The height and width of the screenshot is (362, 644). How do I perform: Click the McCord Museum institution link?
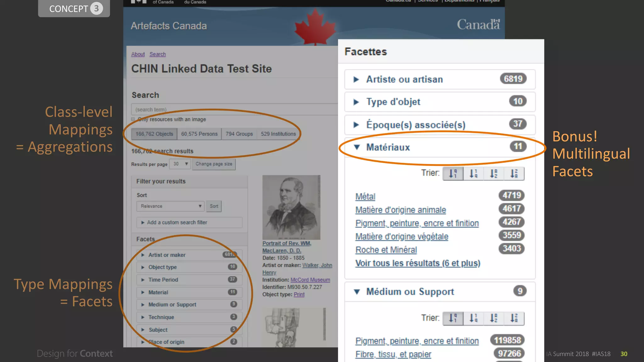(x=310, y=280)
